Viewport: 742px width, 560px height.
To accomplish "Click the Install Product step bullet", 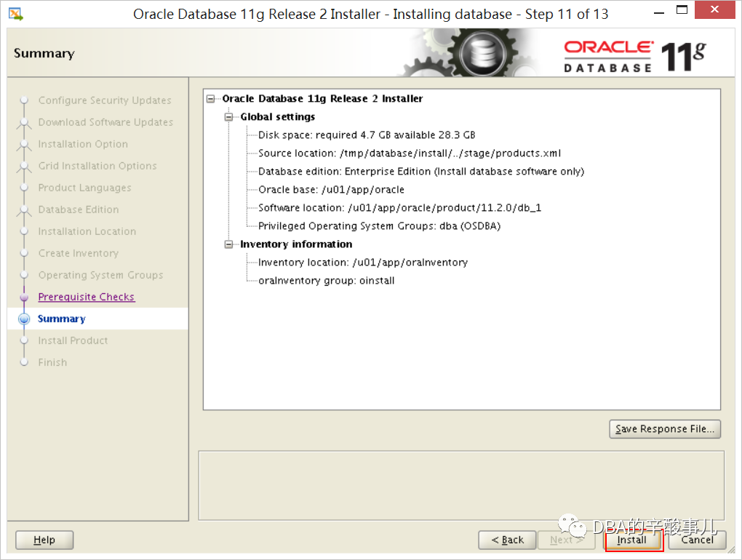I will click(24, 340).
